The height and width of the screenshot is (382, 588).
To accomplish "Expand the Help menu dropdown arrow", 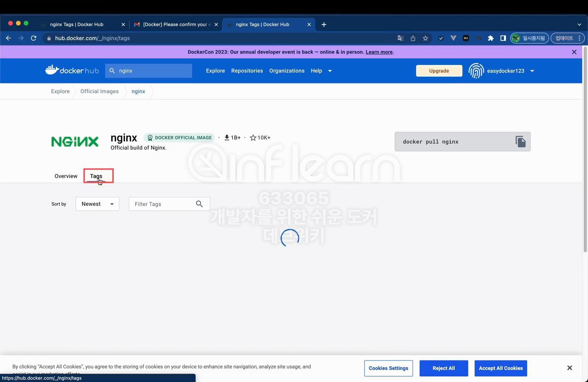I will point(330,71).
